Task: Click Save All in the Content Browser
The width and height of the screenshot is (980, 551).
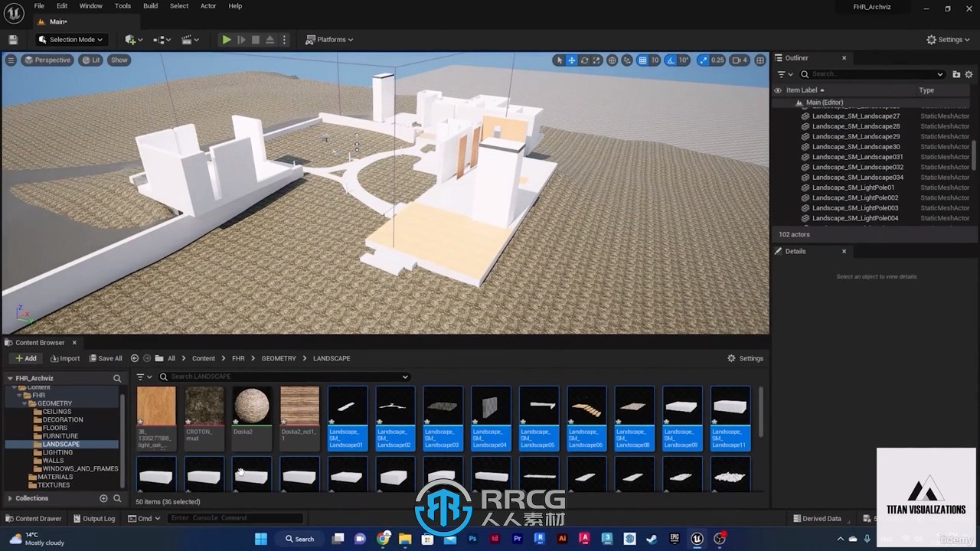Action: (x=105, y=358)
